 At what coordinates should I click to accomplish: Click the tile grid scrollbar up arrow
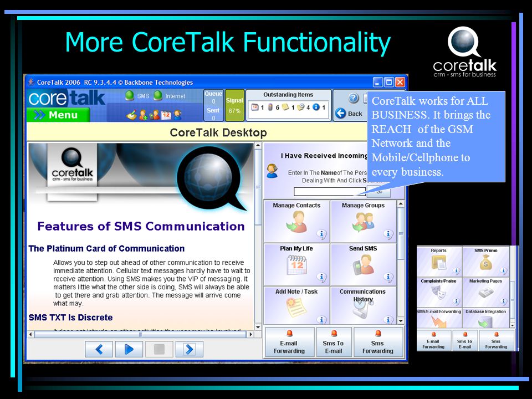pyautogui.click(x=401, y=204)
